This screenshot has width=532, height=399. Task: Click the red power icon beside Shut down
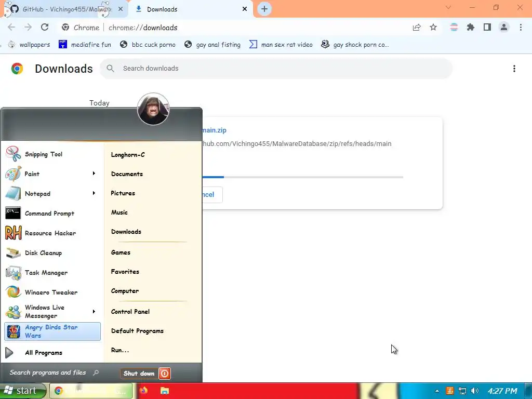[x=165, y=374]
